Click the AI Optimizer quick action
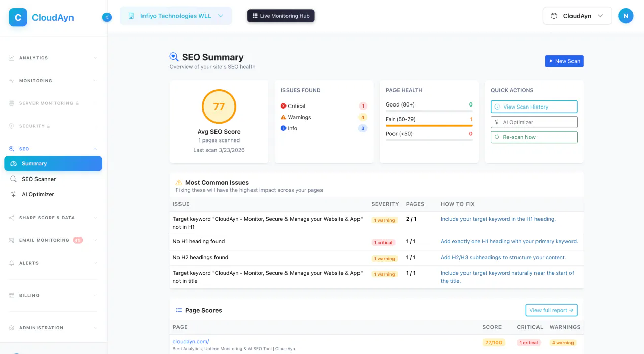 coord(534,122)
